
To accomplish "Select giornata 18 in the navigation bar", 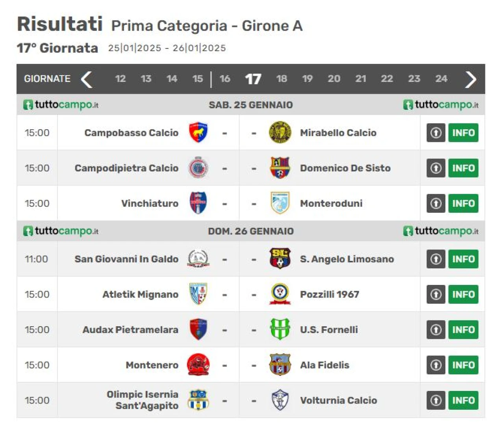I will click(x=282, y=79).
